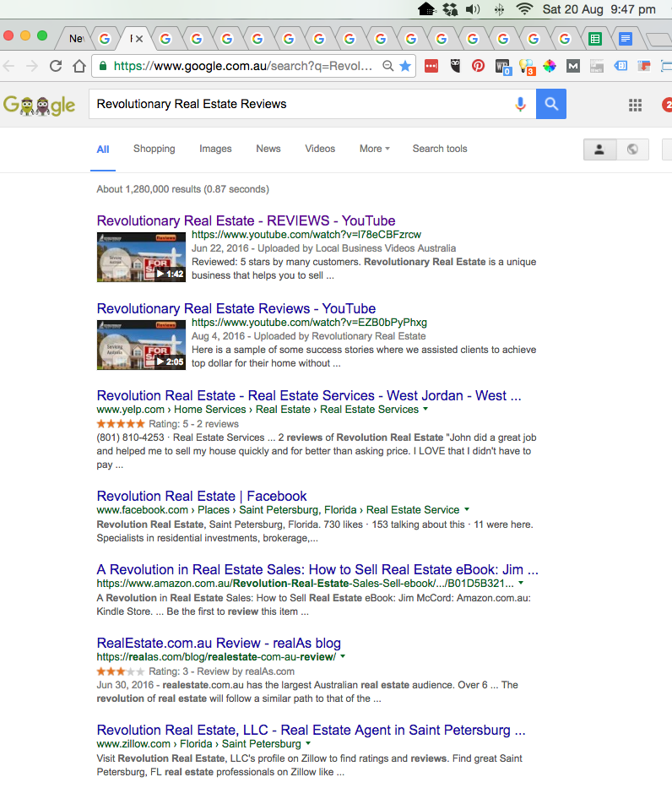This screenshot has height=788, width=672.
Task: Switch to the Images results tab
Action: pyautogui.click(x=215, y=149)
